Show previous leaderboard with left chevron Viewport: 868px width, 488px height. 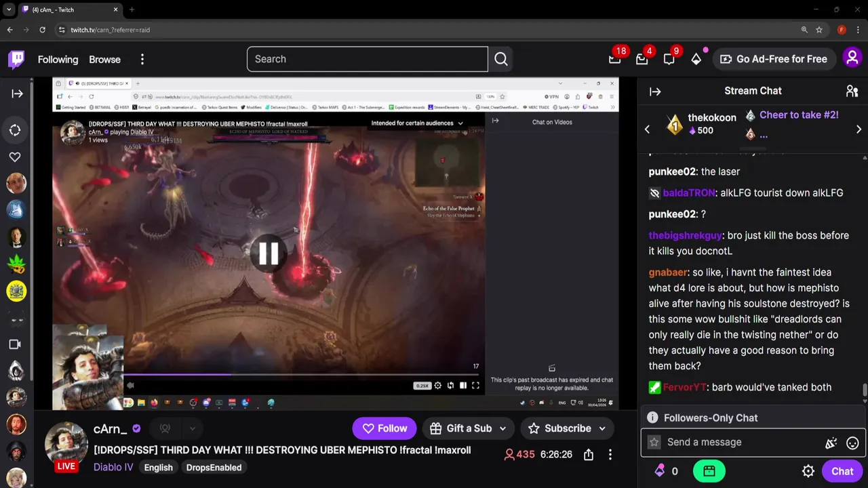[647, 129]
